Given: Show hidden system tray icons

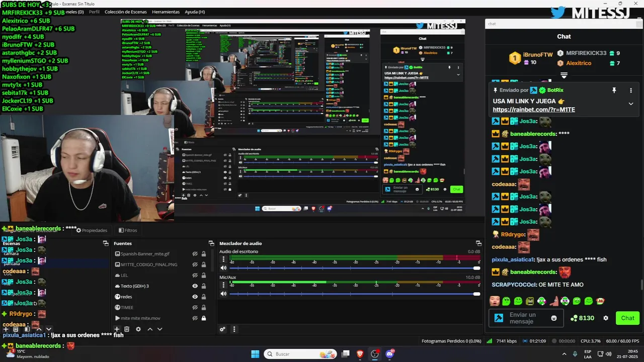Looking at the screenshot, I should (563, 354).
